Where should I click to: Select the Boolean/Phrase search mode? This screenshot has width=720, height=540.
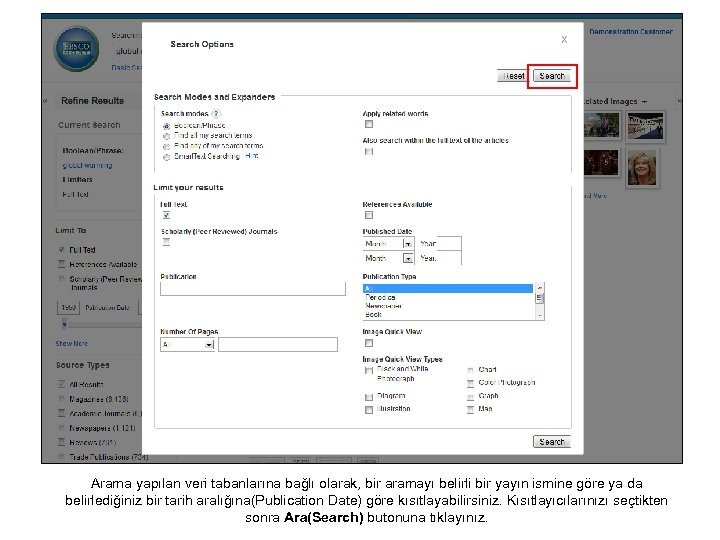(166, 126)
